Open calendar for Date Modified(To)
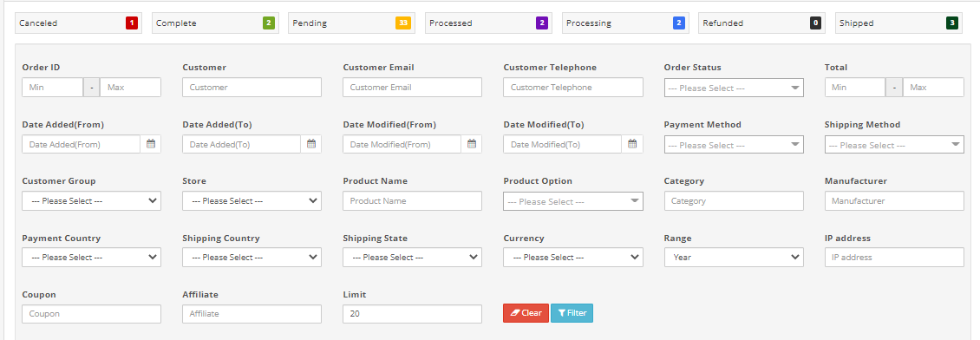This screenshot has height=340, width=980. click(x=632, y=144)
